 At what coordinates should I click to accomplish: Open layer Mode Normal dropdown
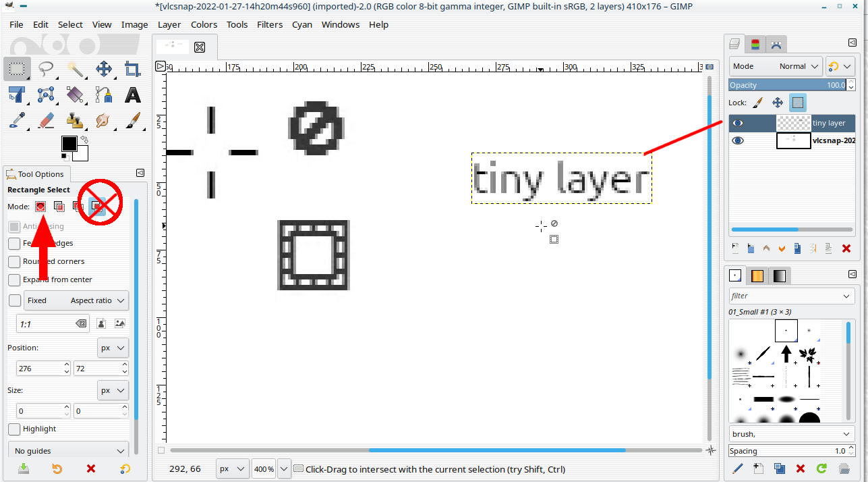(x=776, y=66)
